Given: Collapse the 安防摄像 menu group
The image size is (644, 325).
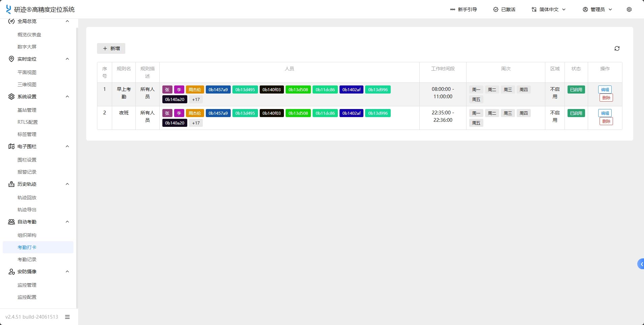Looking at the screenshot, I should (x=67, y=272).
